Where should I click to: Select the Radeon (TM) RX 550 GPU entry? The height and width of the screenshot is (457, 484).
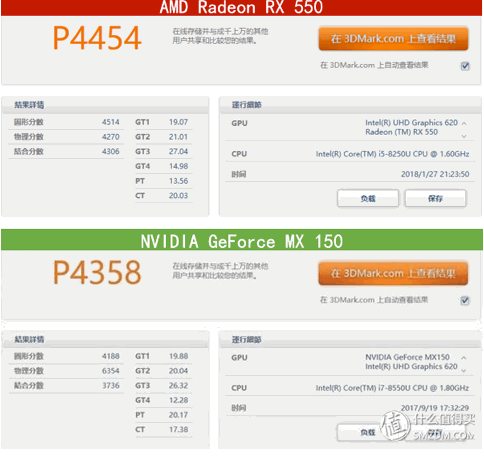tap(402, 132)
